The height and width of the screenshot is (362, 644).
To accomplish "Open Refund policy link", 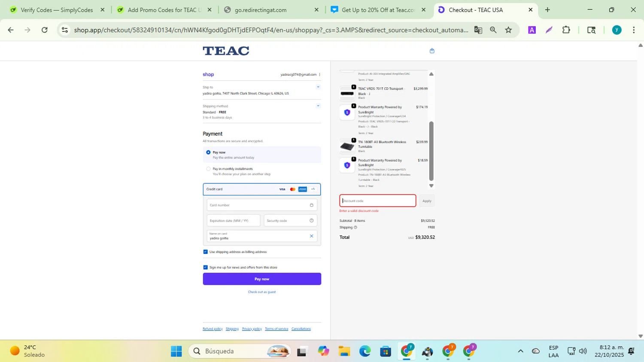I will 213,329.
